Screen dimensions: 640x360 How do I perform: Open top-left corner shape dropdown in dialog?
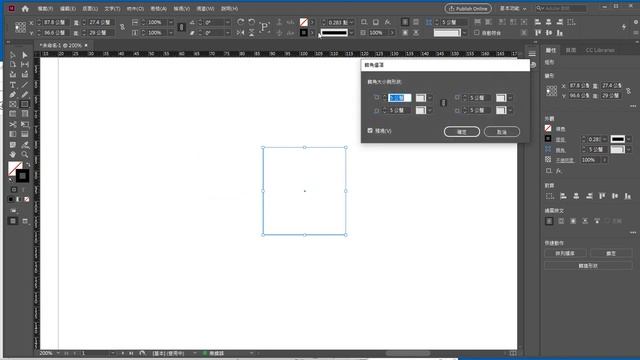pos(430,98)
